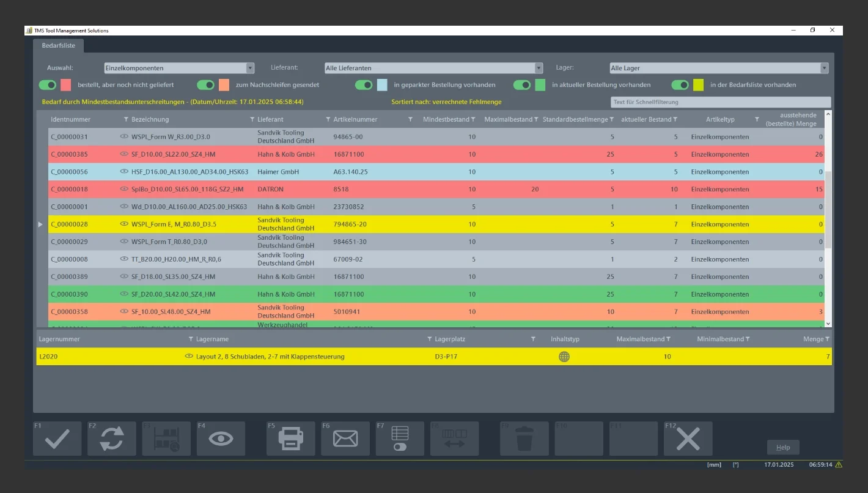Expand the Lieferant 'Alle Lieferanten' dropdown

(433, 69)
